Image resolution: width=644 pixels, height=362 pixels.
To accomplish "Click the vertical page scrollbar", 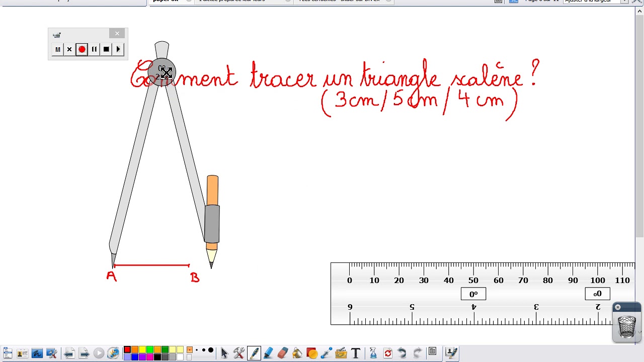I will click(639, 126).
